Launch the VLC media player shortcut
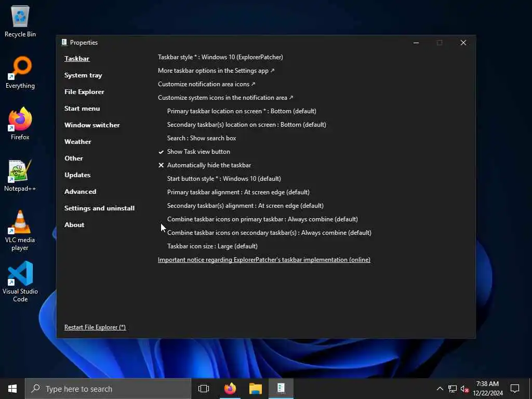The image size is (532, 399). click(x=20, y=230)
